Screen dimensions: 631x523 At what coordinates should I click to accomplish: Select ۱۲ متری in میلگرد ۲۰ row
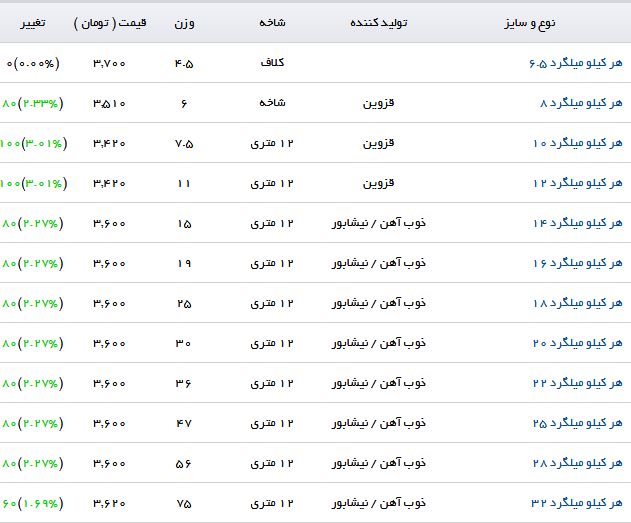tap(272, 343)
